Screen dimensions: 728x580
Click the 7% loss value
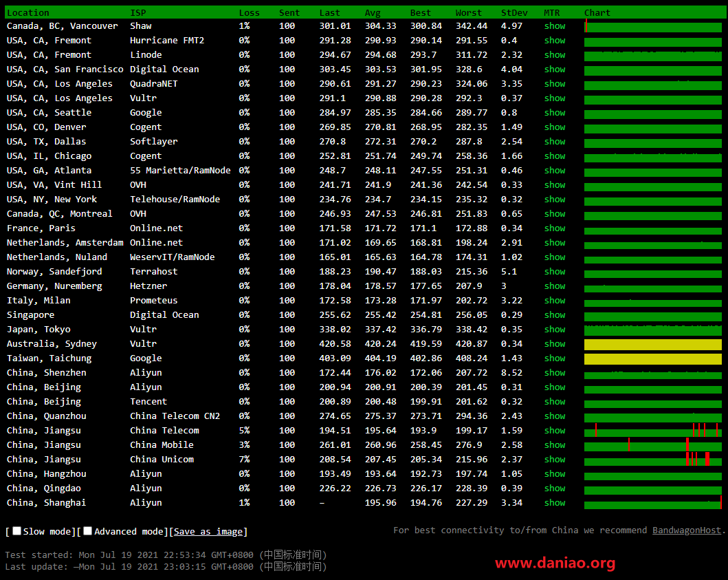coord(244,459)
